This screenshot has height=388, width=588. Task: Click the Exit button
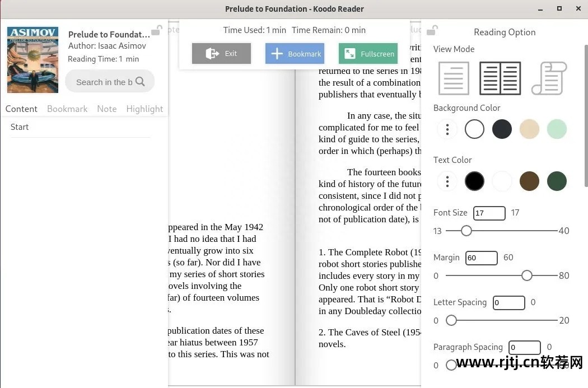click(x=221, y=54)
